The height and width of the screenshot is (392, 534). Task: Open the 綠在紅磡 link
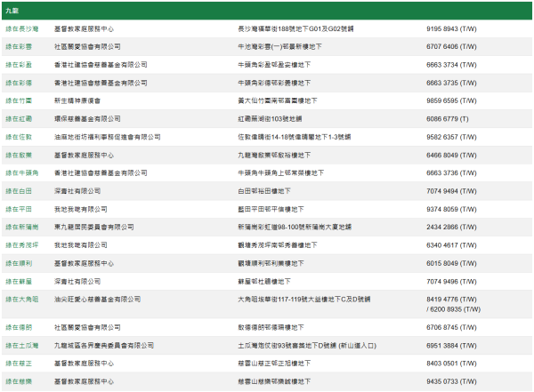pos(18,118)
